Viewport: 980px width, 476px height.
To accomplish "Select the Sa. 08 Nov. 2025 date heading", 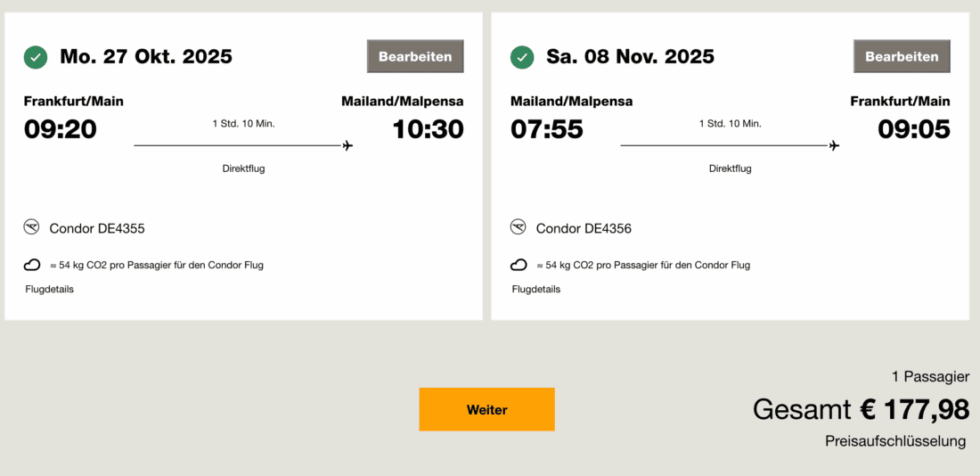I will 630,57.
